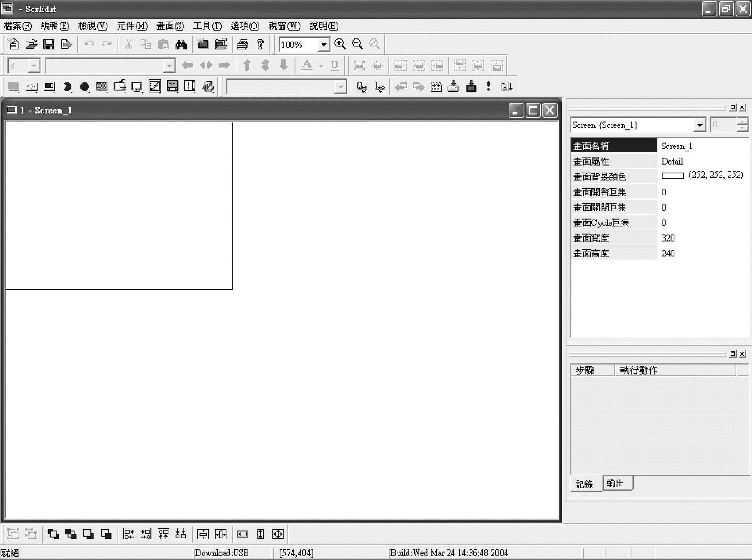Expand the text color arrow beside A
Screen dimensions: 752x560
[321, 66]
